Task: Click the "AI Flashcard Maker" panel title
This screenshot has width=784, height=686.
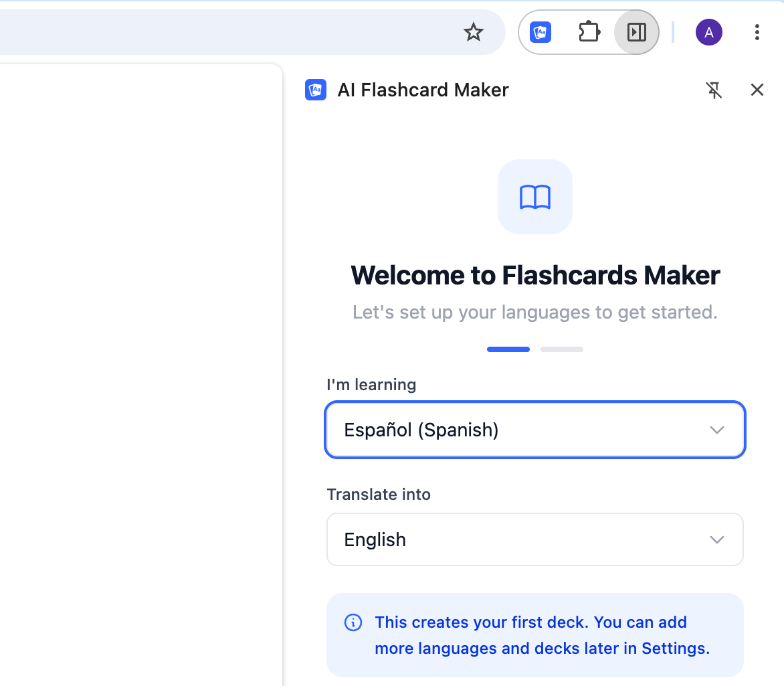Action: (x=423, y=90)
